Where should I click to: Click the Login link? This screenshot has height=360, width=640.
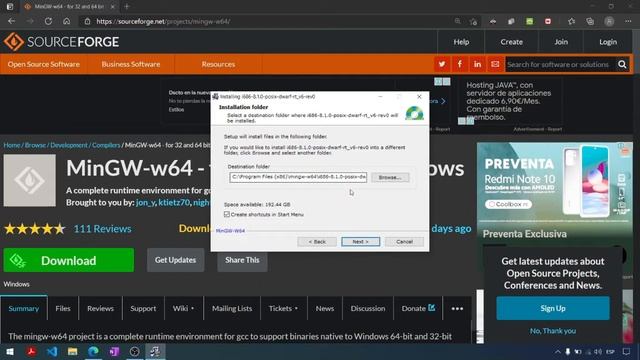[x=608, y=42]
